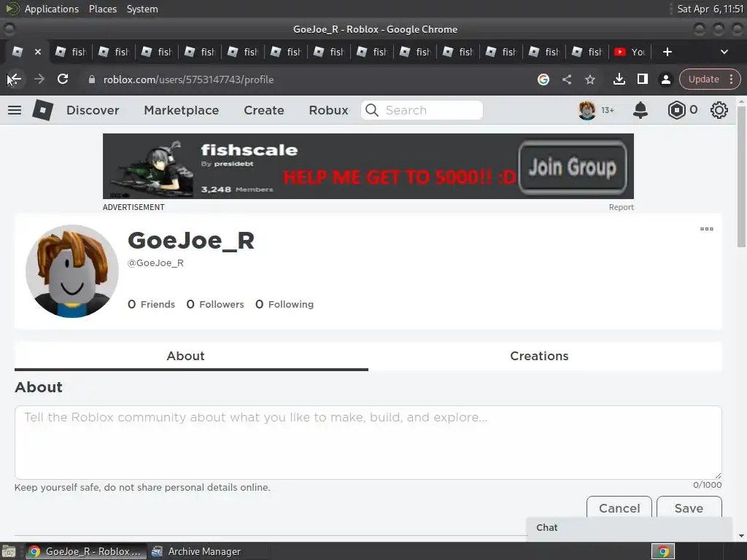Screen dimensions: 747x560
Task: Go back with Chrome back arrow
Action: coord(15,79)
